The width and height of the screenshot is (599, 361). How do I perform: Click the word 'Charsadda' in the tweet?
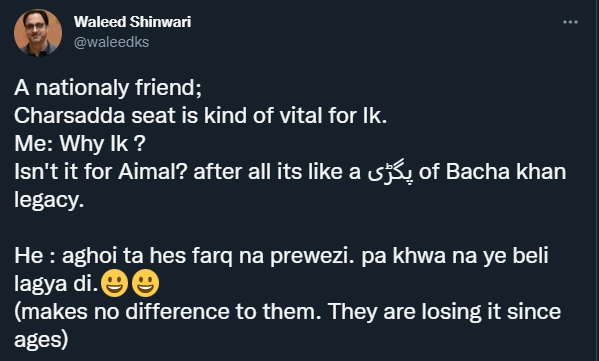click(70, 115)
